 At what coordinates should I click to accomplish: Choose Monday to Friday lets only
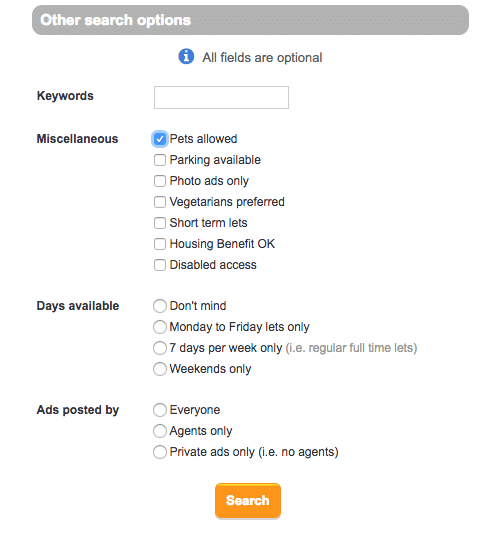pyautogui.click(x=160, y=327)
